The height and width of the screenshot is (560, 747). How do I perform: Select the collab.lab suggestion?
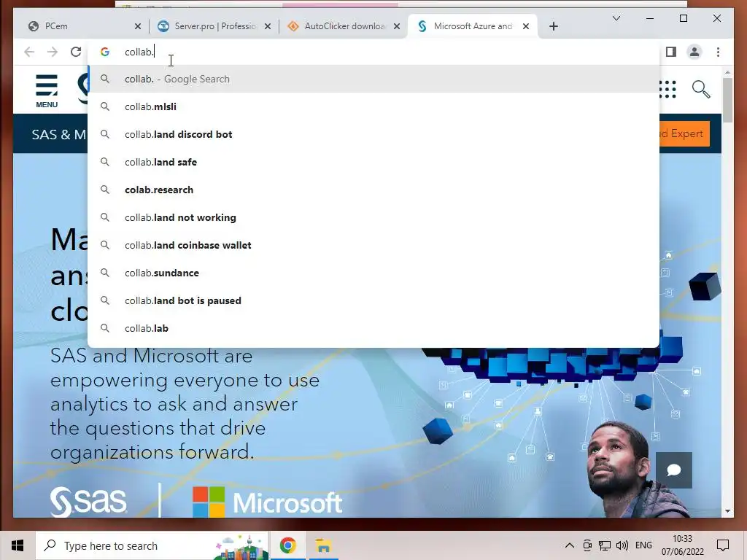(374, 328)
